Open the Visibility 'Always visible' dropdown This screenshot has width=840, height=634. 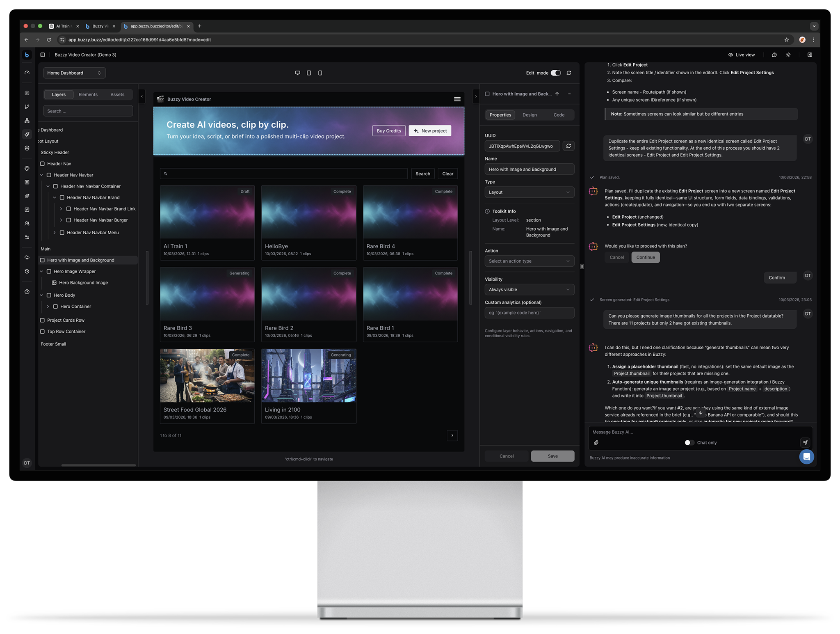click(x=529, y=290)
